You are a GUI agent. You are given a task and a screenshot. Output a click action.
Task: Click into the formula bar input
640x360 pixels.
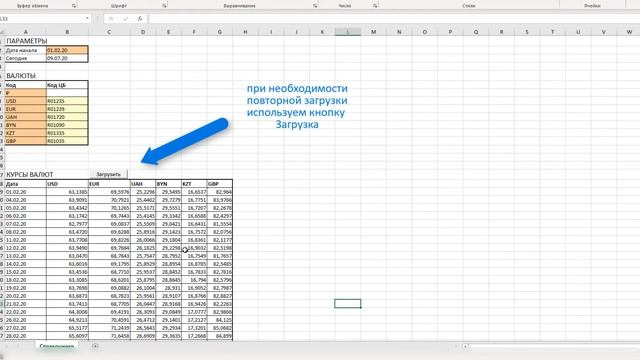[394, 19]
